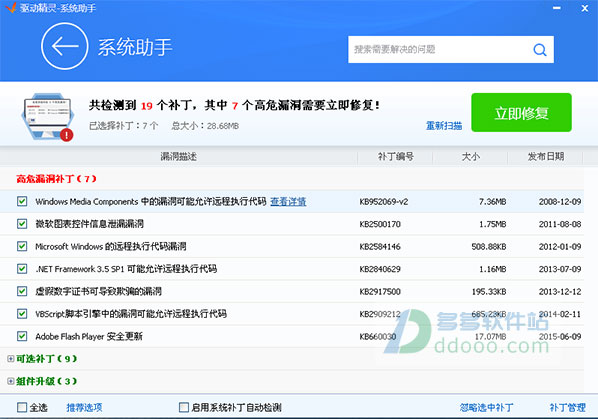The width and height of the screenshot is (598, 419).
Task: Enable 启用系统补丁自动检测 checkbox
Action: 184,407
